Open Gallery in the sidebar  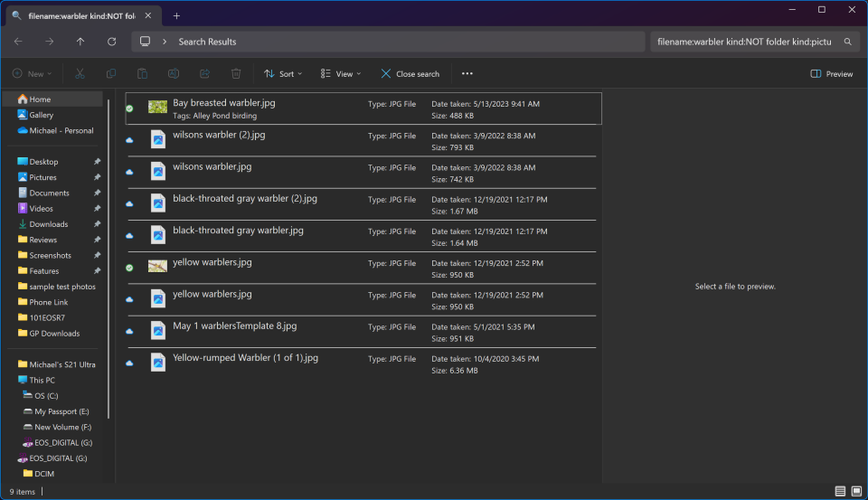point(41,115)
